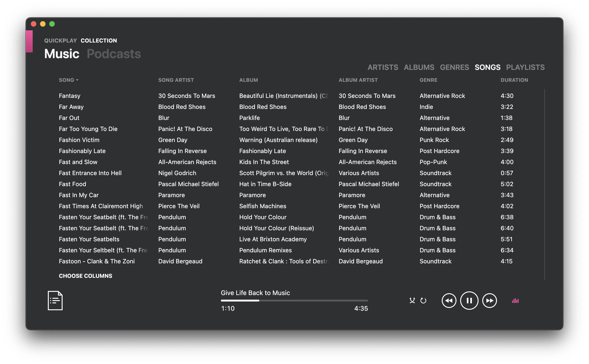
Task: Switch to the Quickplay view
Action: point(61,40)
